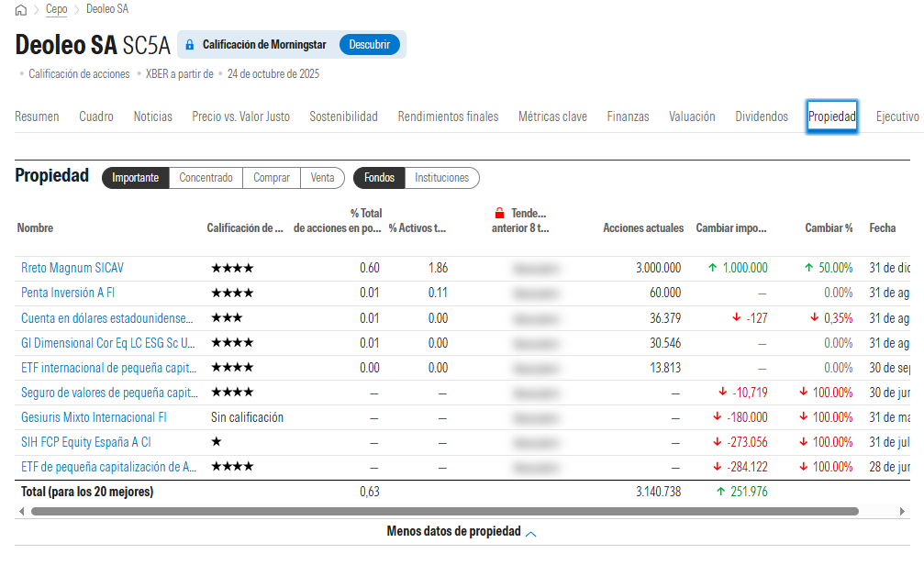The image size is (924, 565).
Task: Open the Ejecutivo tab
Action: tap(897, 116)
